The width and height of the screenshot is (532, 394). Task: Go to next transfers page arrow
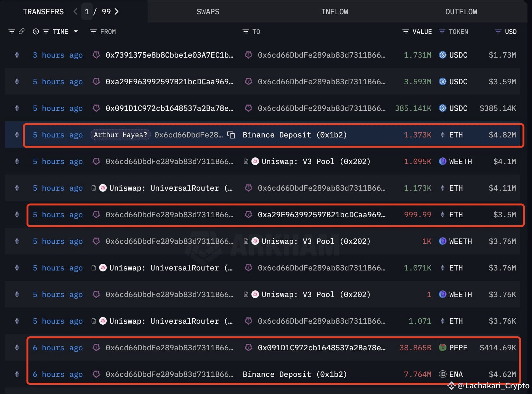[117, 12]
